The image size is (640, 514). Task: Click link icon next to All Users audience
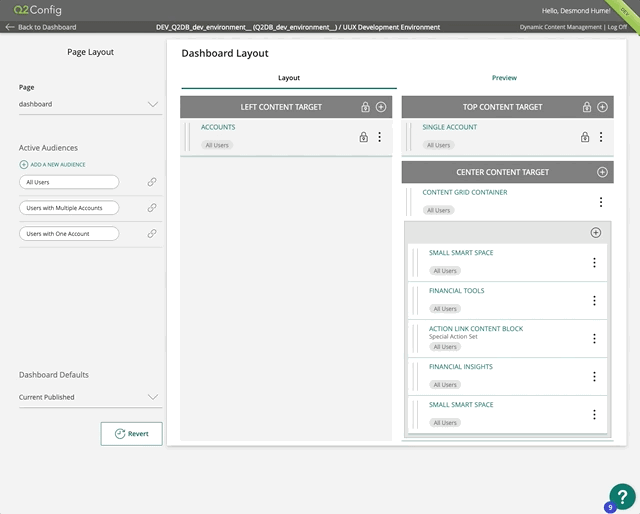coord(152,182)
